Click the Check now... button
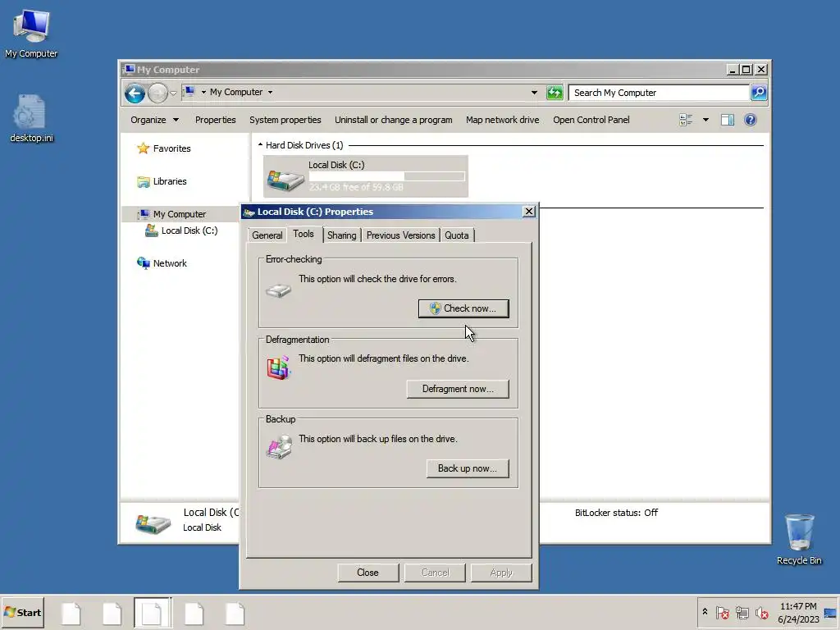This screenshot has height=630, width=840. [x=463, y=308]
